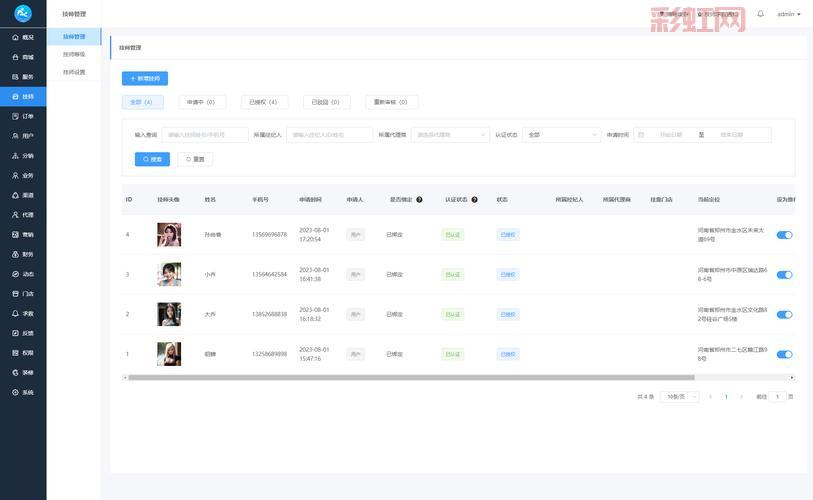
Task: Switch to the 申请中 (0) filter tab
Action: 202,102
